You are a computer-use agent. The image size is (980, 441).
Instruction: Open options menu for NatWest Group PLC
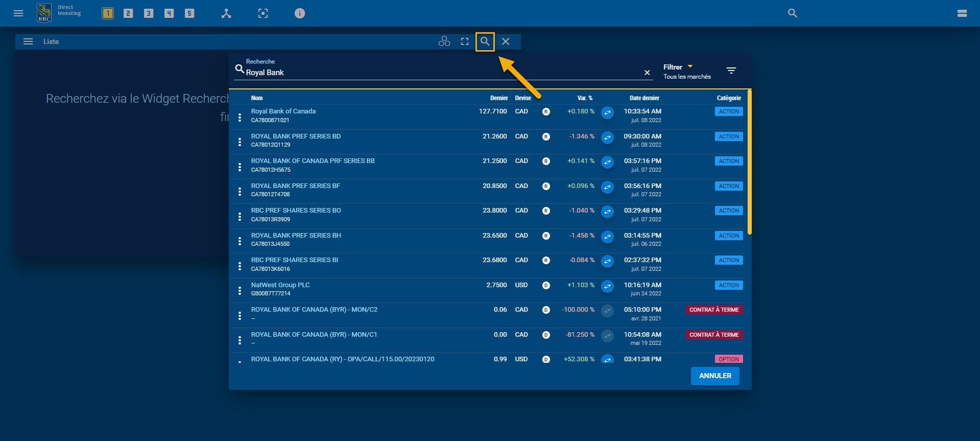(240, 291)
